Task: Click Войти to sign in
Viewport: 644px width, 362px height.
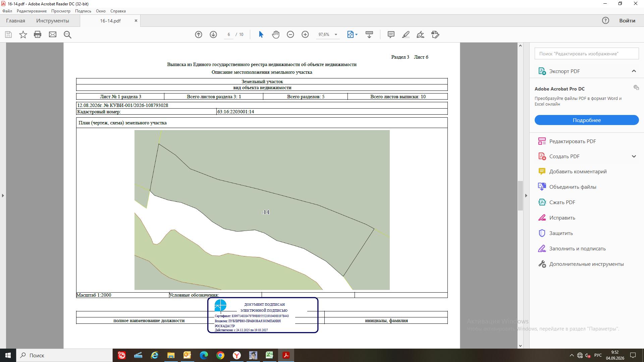Action: [627, 21]
